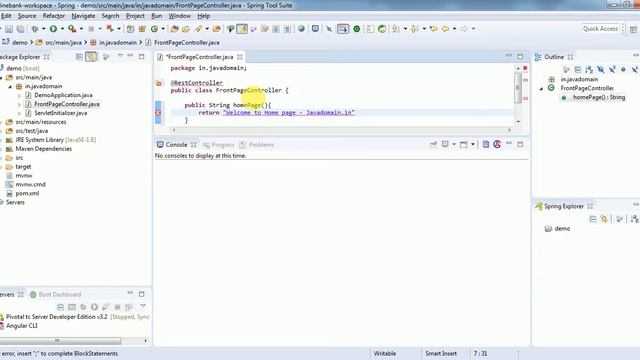The height and width of the screenshot is (360, 640).
Task: Click the Save All icon in toolbar
Action: pos(20,29)
